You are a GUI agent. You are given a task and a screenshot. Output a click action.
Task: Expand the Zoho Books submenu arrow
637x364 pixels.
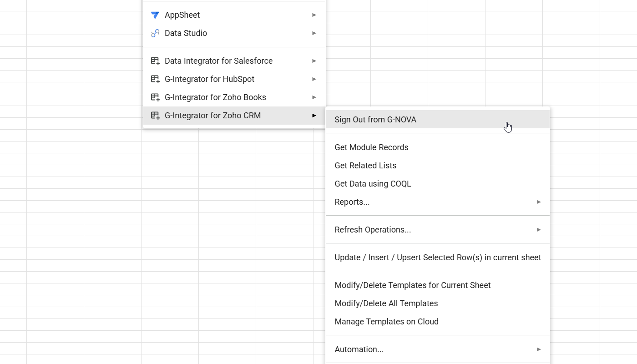click(x=314, y=97)
